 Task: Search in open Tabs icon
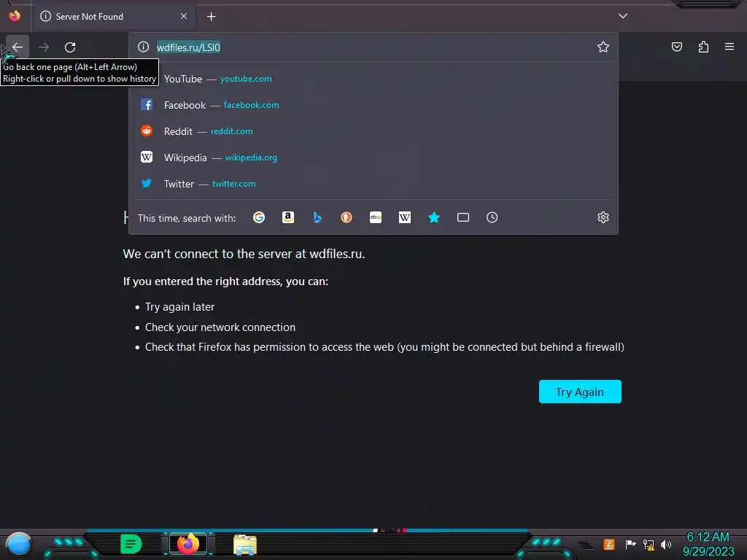tap(463, 217)
